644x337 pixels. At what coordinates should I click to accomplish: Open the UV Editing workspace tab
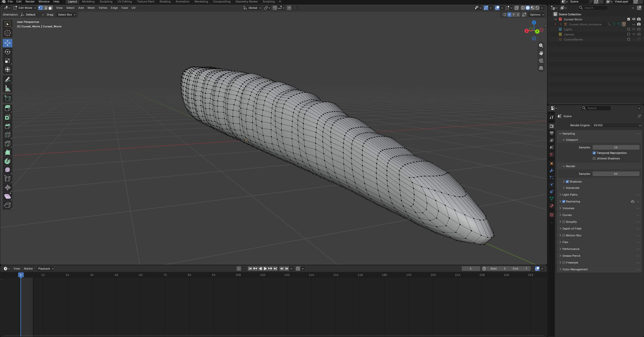pyautogui.click(x=125, y=2)
